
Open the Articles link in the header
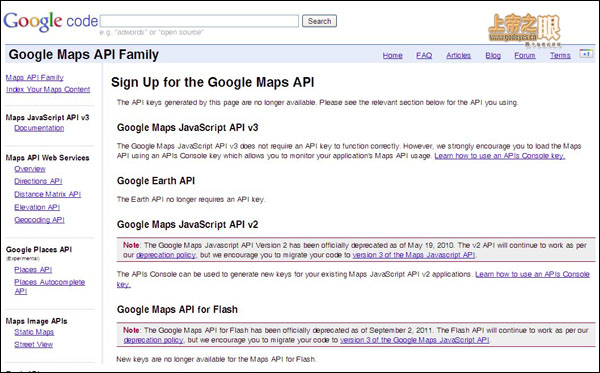(458, 55)
